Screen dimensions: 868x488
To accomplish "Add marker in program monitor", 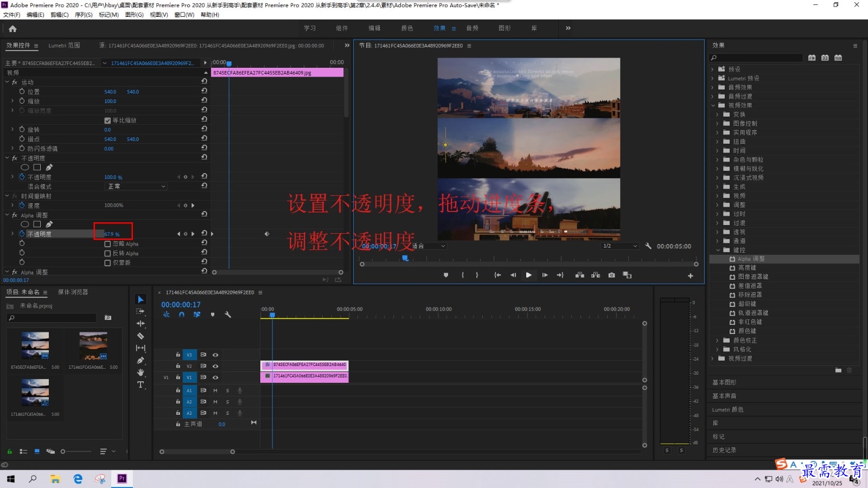I will coord(446,275).
